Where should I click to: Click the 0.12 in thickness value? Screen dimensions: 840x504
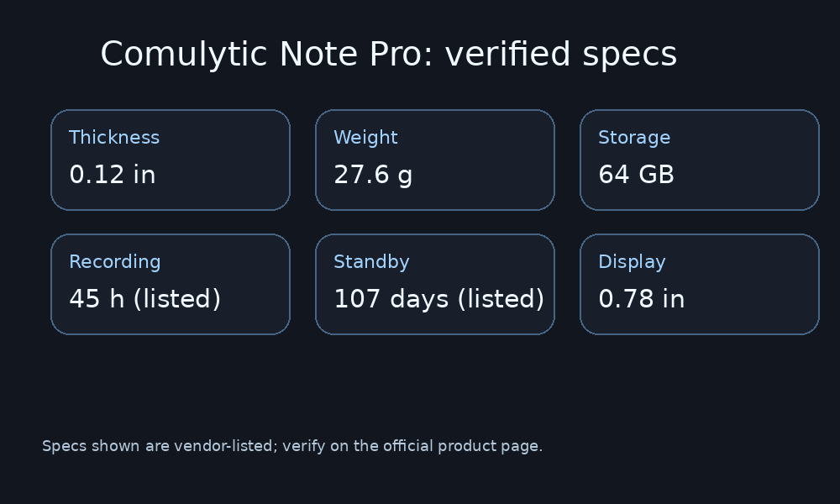[112, 175]
